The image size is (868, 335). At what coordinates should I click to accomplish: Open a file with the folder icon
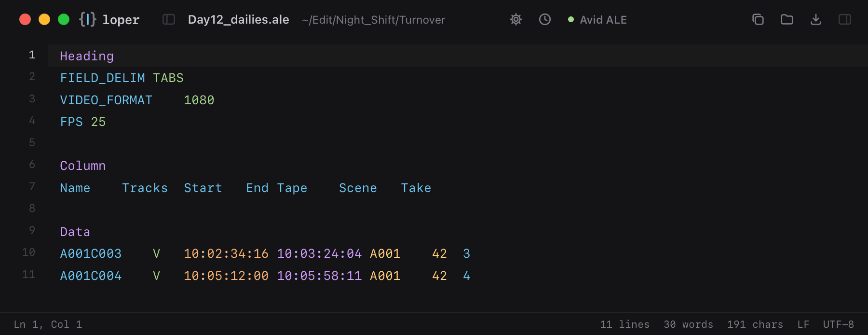787,19
